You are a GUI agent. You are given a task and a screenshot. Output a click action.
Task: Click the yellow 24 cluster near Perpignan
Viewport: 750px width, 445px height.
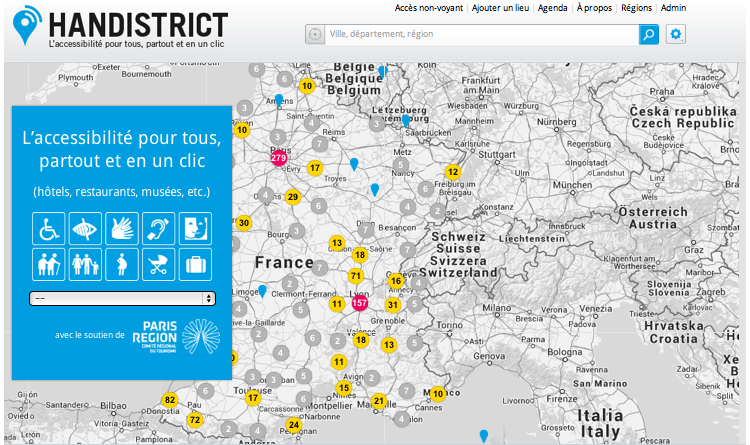[x=294, y=425]
